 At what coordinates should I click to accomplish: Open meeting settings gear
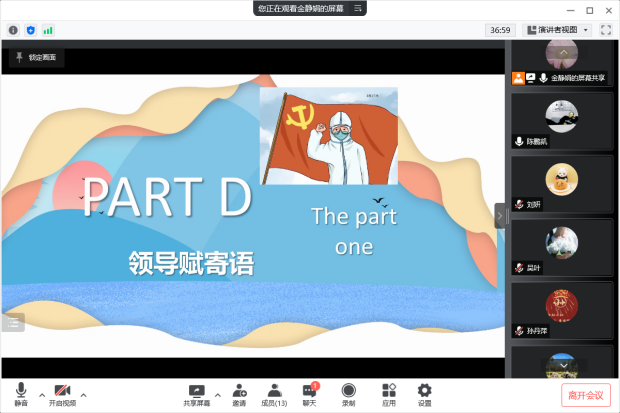(x=425, y=394)
